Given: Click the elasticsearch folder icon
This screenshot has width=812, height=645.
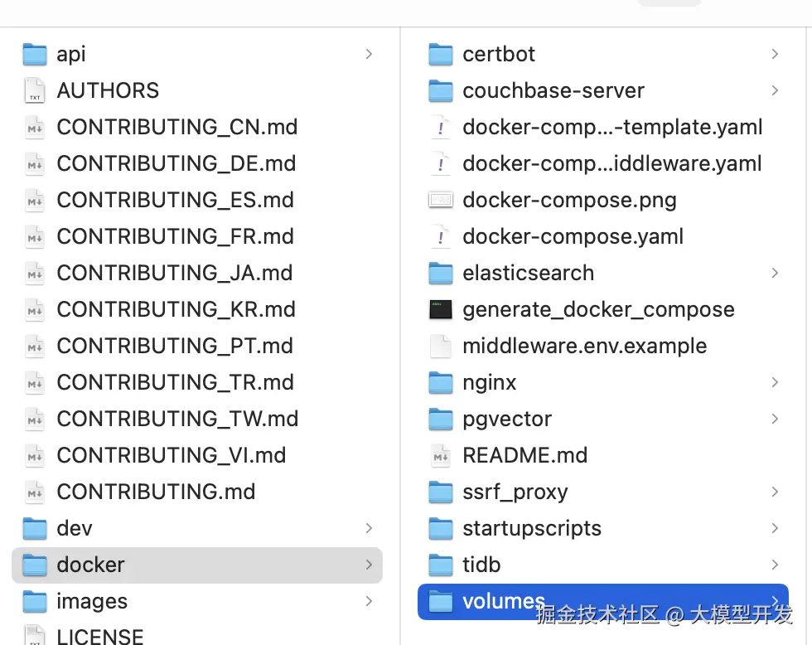Looking at the screenshot, I should (441, 274).
